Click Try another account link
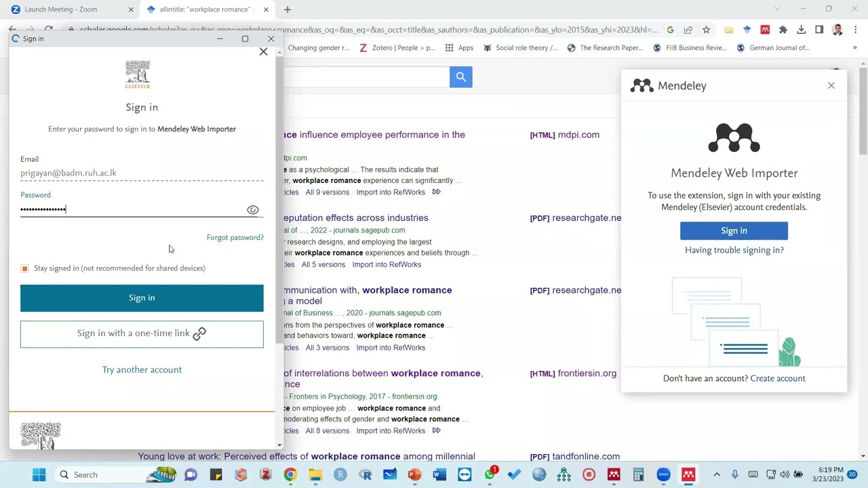 [x=142, y=370]
